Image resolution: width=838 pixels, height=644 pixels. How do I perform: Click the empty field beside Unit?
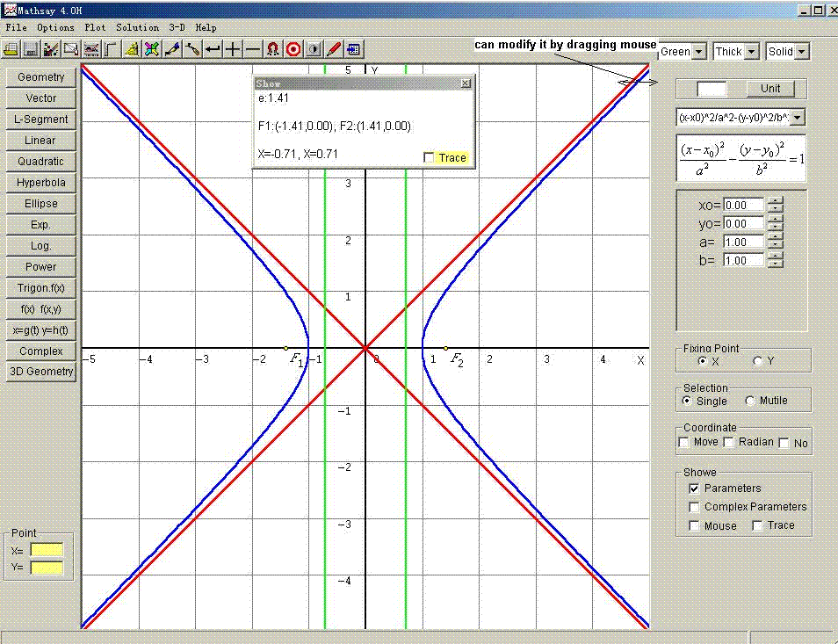(712, 89)
